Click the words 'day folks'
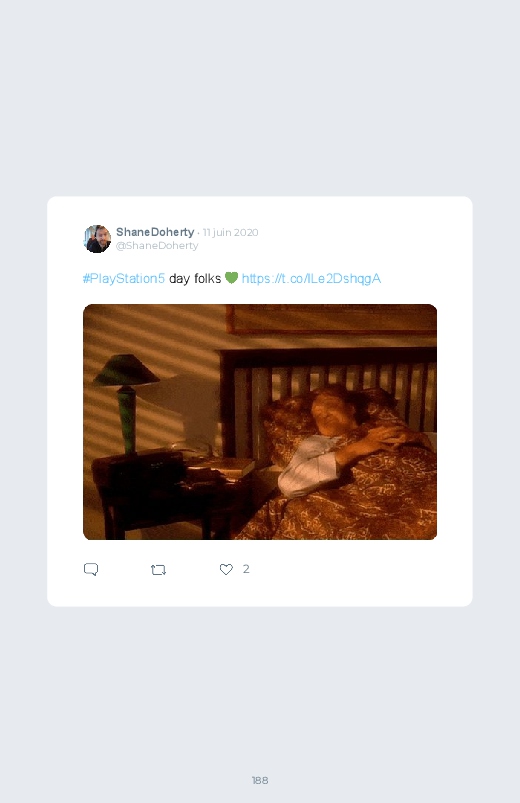 (x=195, y=279)
